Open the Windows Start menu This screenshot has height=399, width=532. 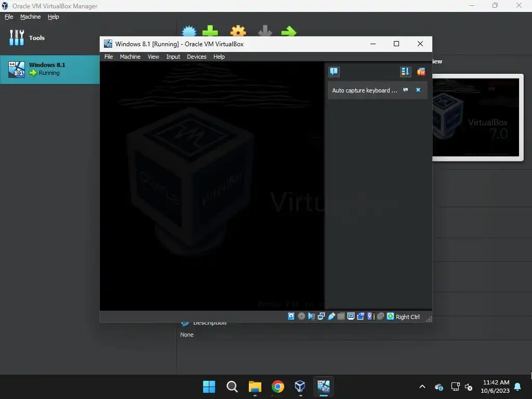point(209,387)
